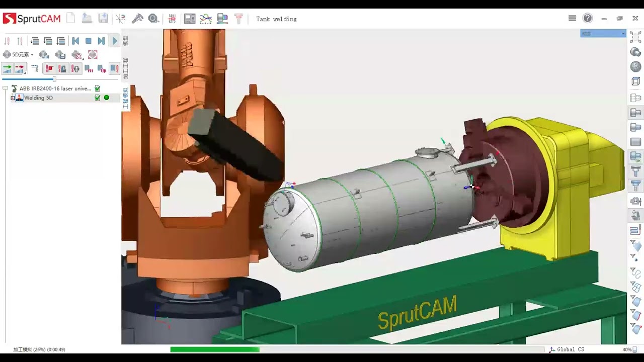Click workpiece sphere with bars icon
Viewport: 644px width, 362px height.
pyautogui.click(x=44, y=54)
